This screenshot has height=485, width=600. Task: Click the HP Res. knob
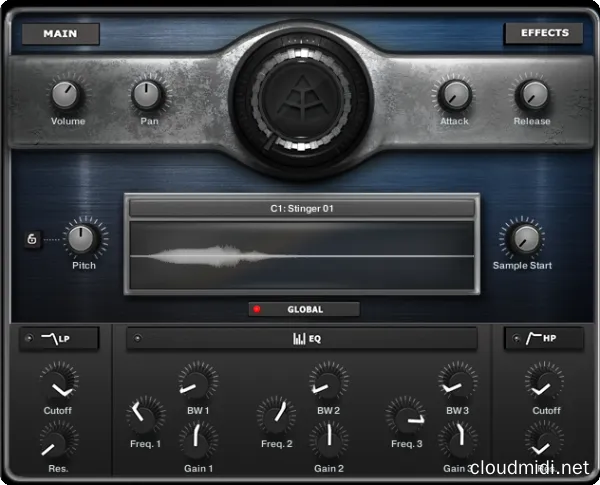[544, 440]
